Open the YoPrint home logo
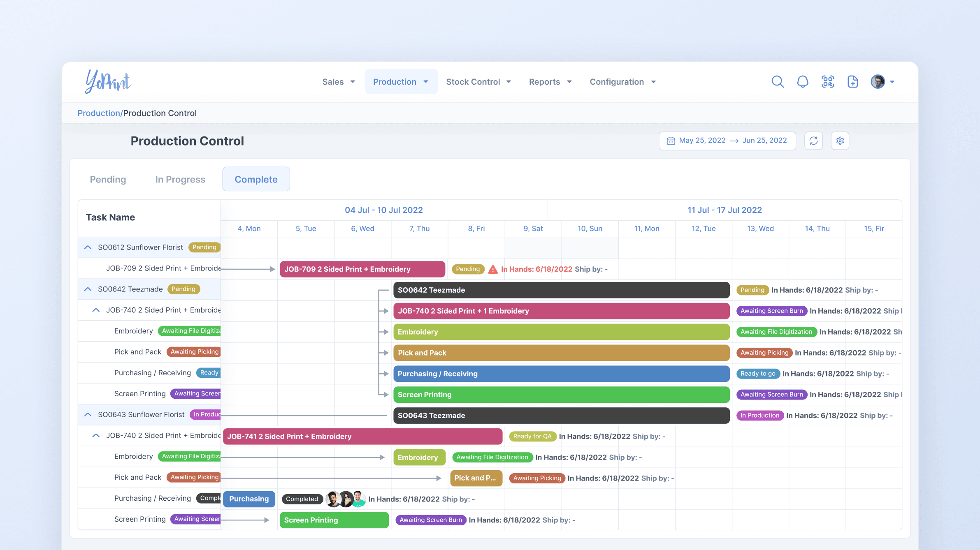Screen dimensions: 980x550 108,81
